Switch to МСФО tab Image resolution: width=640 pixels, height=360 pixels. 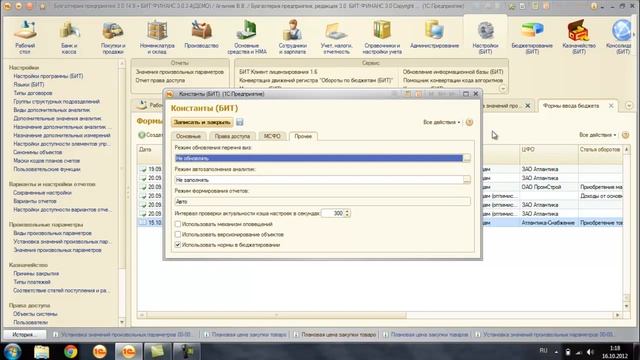(x=272, y=136)
